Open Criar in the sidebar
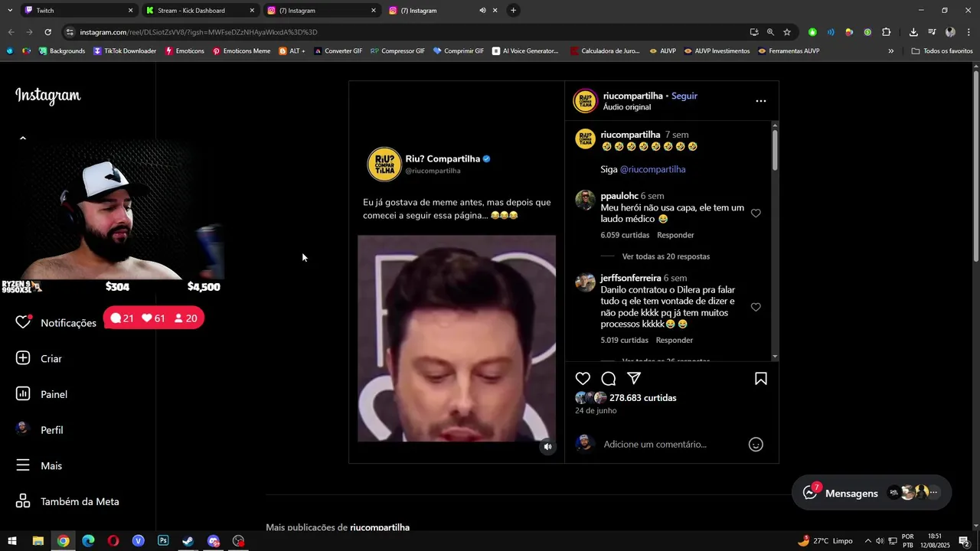 [x=39, y=359]
